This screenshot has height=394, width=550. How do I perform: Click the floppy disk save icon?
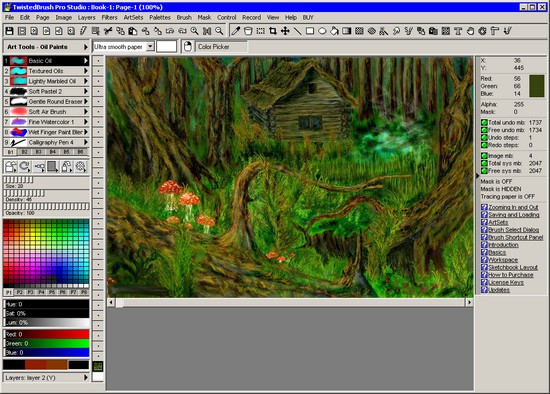coord(9,31)
